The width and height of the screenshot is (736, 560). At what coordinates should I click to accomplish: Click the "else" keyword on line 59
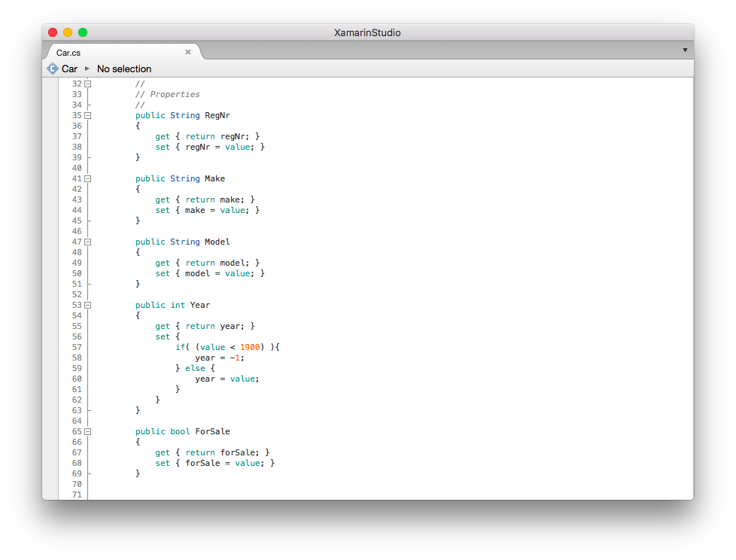tap(195, 369)
